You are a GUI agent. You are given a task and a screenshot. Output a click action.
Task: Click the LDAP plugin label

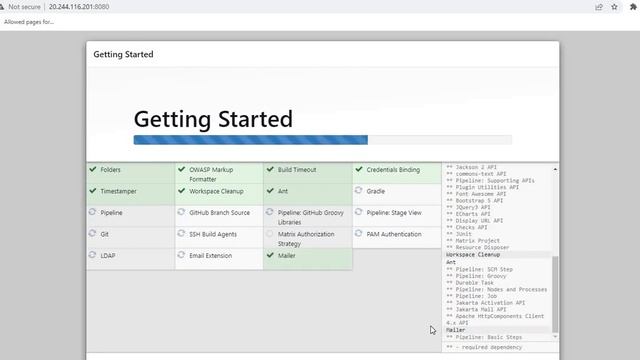click(x=108, y=256)
